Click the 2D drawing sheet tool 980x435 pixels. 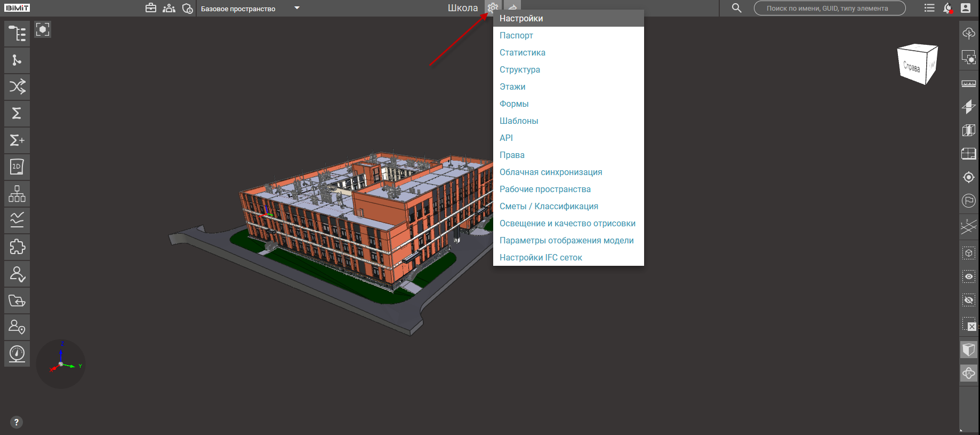17,167
